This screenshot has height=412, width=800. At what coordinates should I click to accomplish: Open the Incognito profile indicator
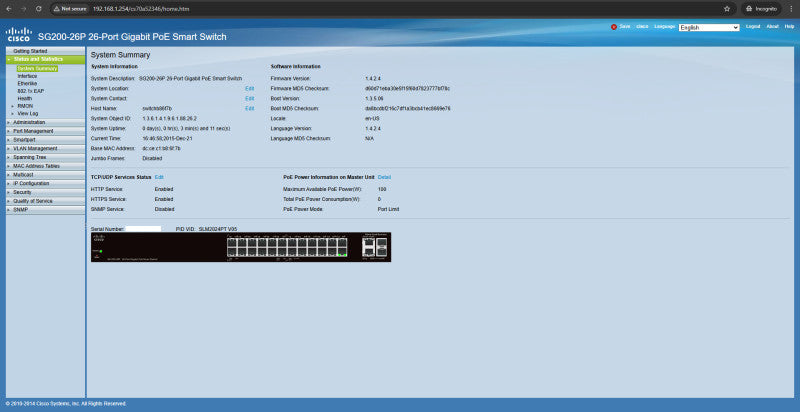(x=762, y=9)
